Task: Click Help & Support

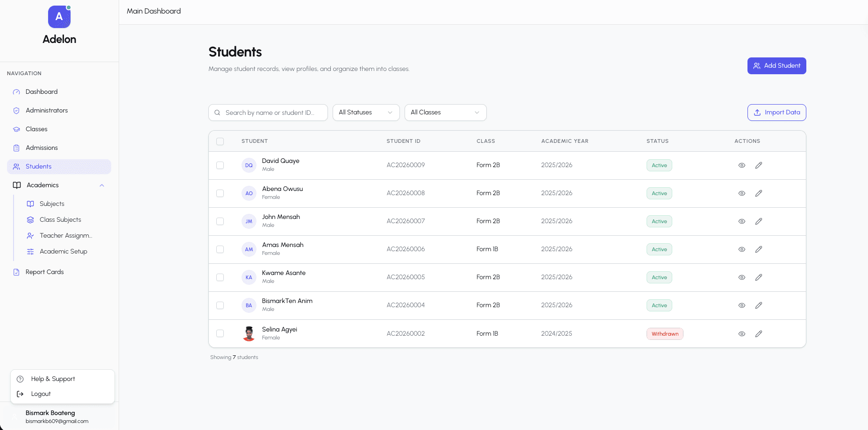Action: pos(63,379)
